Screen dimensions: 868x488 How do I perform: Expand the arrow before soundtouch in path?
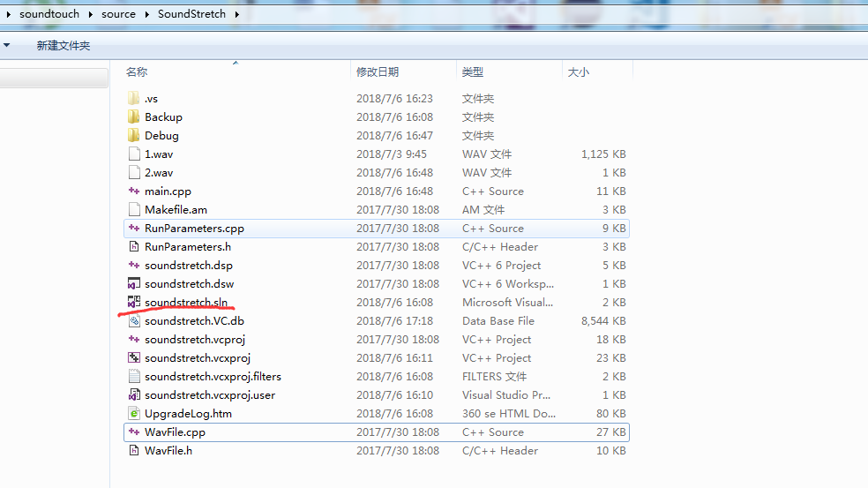[8, 14]
